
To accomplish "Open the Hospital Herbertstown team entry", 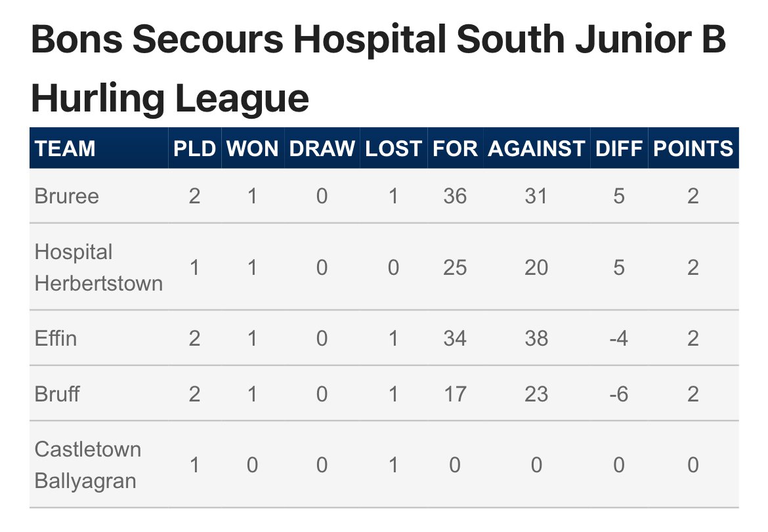I will (98, 268).
